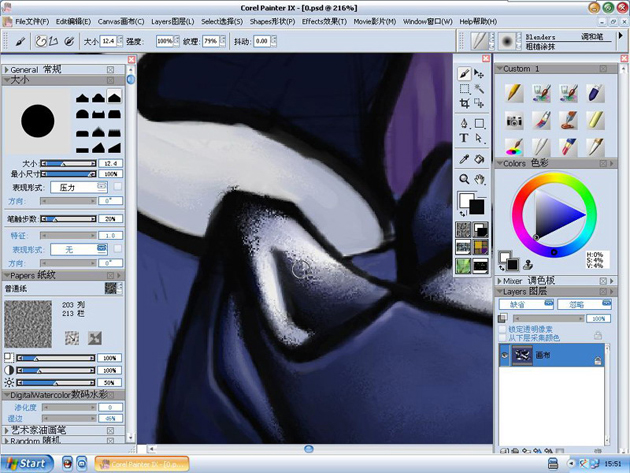Select the Shape Selection arrow tool
This screenshot has width=630, height=473.
coord(479,138)
